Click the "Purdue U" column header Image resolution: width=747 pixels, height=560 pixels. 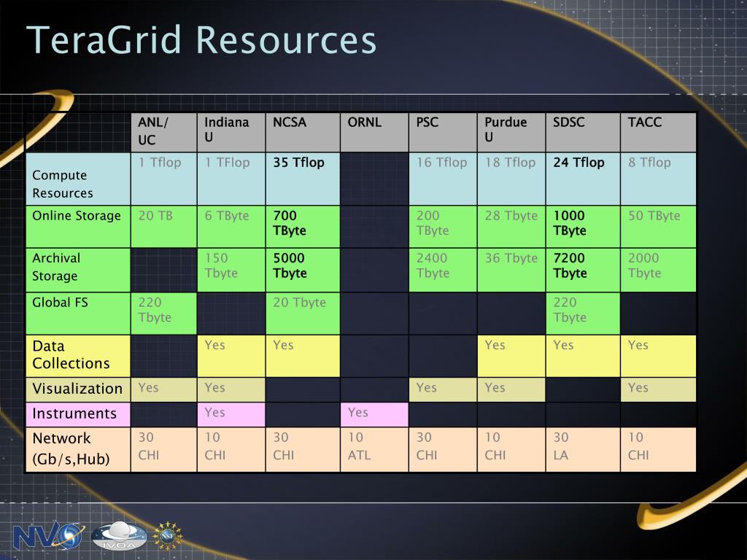(511, 133)
